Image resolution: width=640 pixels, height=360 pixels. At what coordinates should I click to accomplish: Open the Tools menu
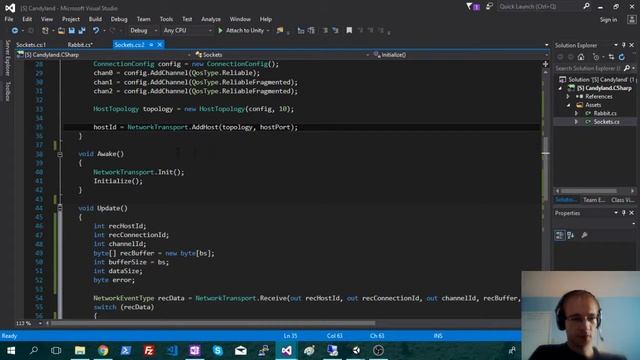tap(166, 19)
